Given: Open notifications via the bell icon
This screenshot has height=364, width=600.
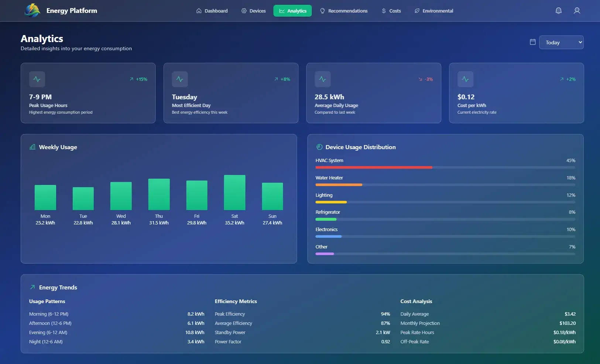Looking at the screenshot, I should pyautogui.click(x=558, y=11).
